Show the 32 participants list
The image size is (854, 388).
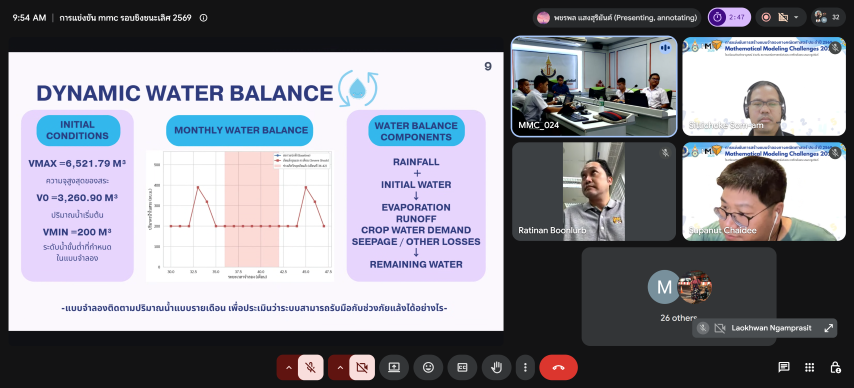(x=828, y=17)
